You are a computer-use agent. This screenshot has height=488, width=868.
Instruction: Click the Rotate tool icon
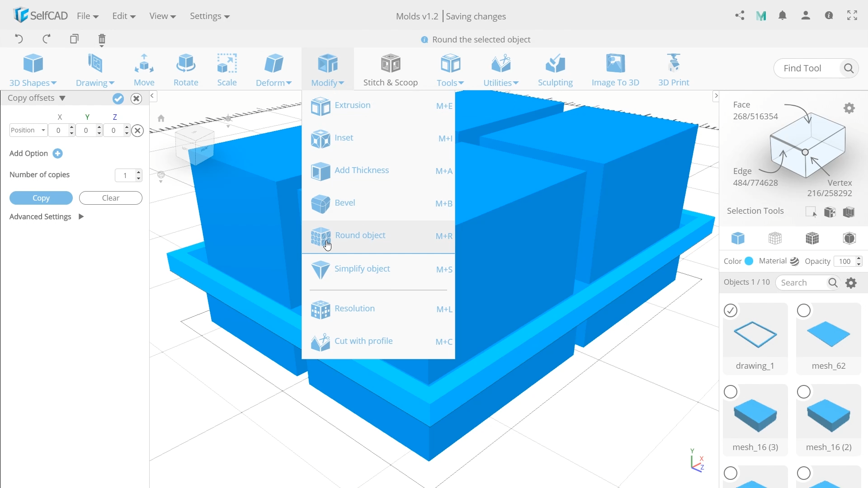[x=186, y=64]
